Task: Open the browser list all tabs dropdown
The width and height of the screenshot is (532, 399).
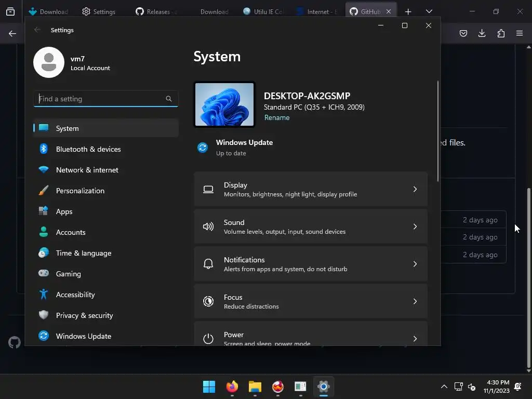Action: point(429,11)
